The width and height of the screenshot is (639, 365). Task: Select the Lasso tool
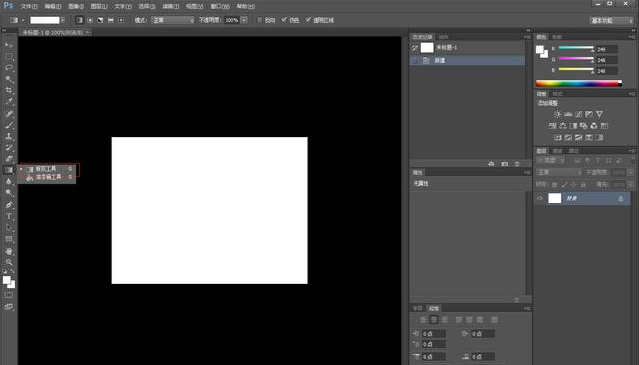9,68
